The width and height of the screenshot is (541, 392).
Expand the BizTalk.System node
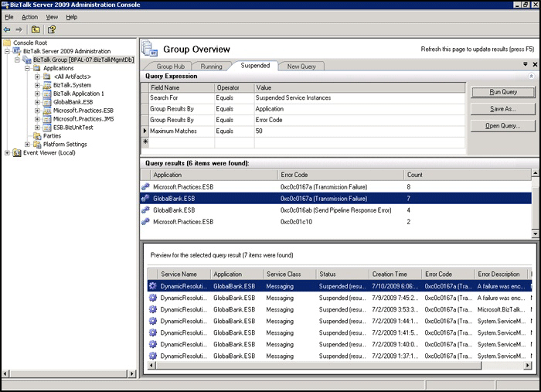tap(37, 85)
